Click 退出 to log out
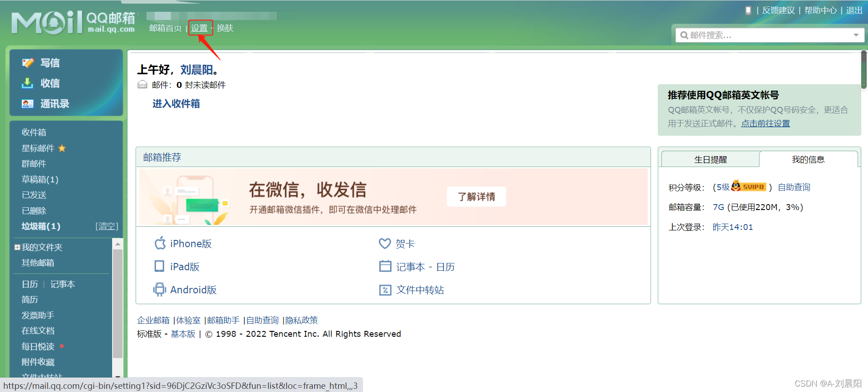Screen dimensions: 868x392 point(854,10)
